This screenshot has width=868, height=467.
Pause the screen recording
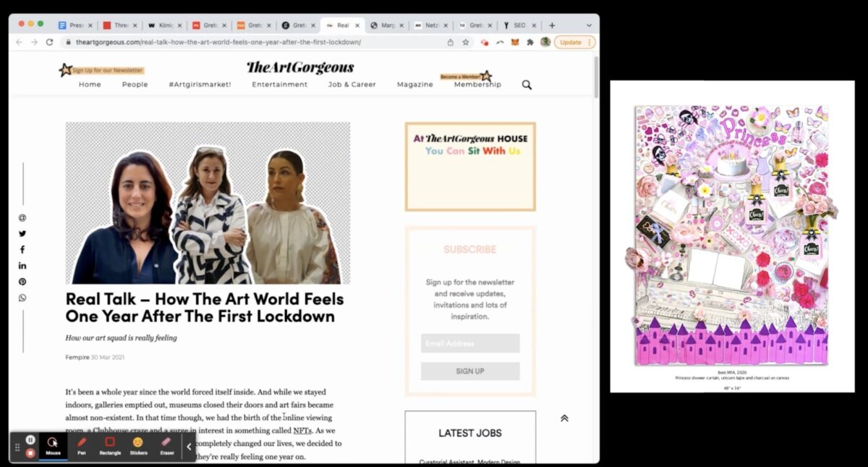pyautogui.click(x=30, y=439)
